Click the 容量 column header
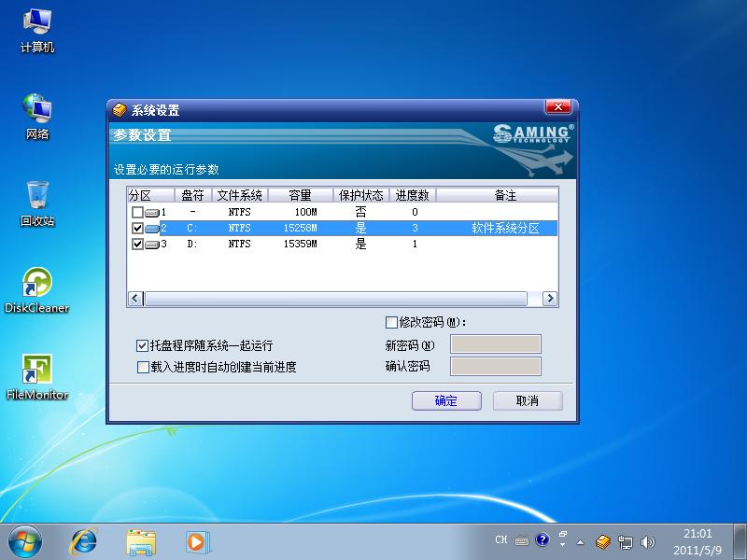747x560 pixels. point(300,195)
